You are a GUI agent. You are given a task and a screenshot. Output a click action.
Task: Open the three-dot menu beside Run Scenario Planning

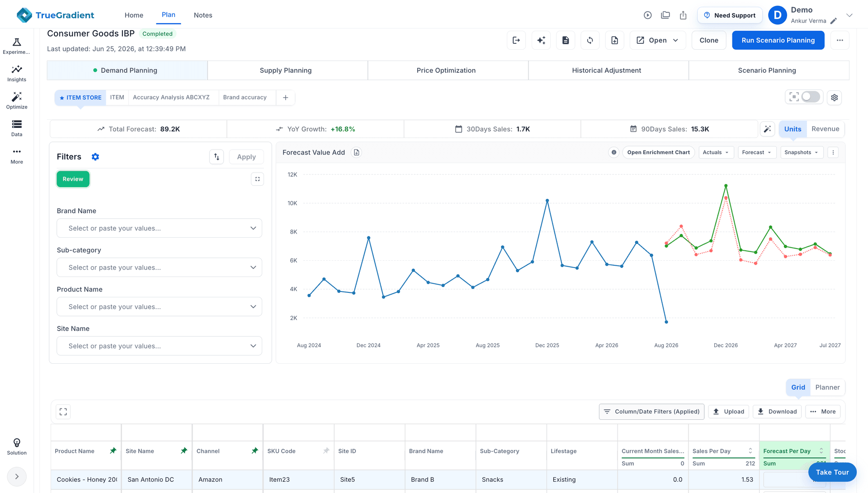tap(840, 40)
